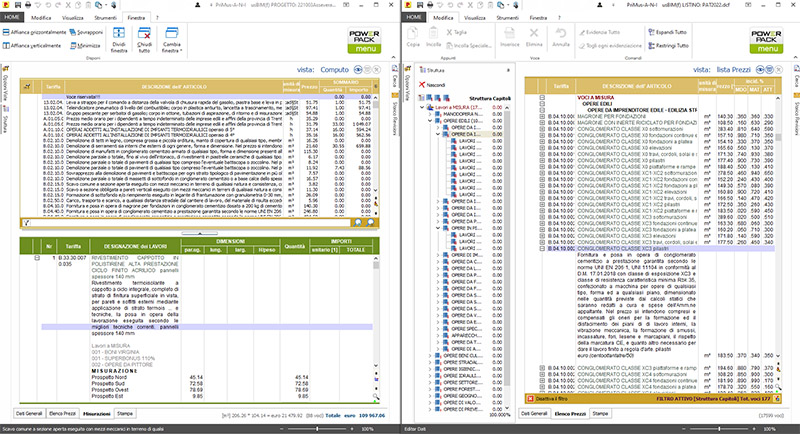Print icon in left window title bar
Viewport: 800px width, 434px height.
coord(28,5)
